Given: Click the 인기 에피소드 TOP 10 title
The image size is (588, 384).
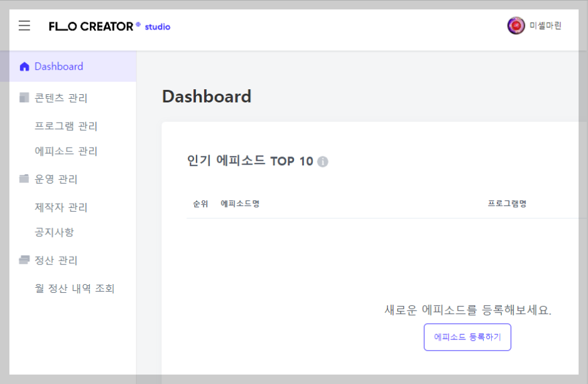Looking at the screenshot, I should point(250,161).
